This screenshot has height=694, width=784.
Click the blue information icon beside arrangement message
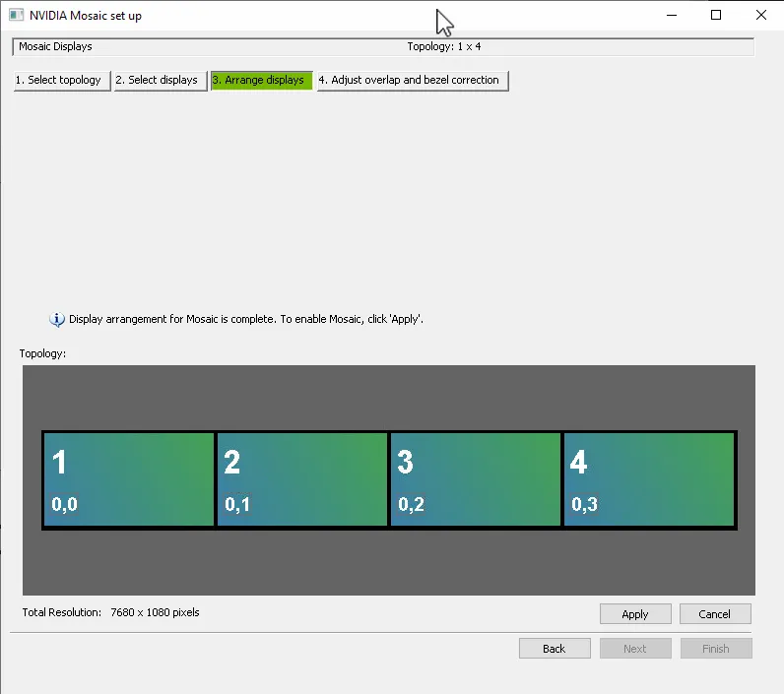(56, 319)
